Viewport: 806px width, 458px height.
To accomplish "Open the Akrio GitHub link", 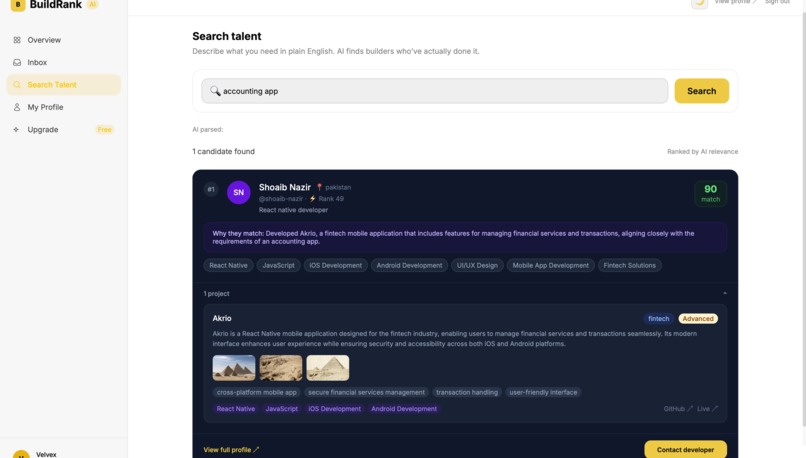I will pyautogui.click(x=678, y=409).
